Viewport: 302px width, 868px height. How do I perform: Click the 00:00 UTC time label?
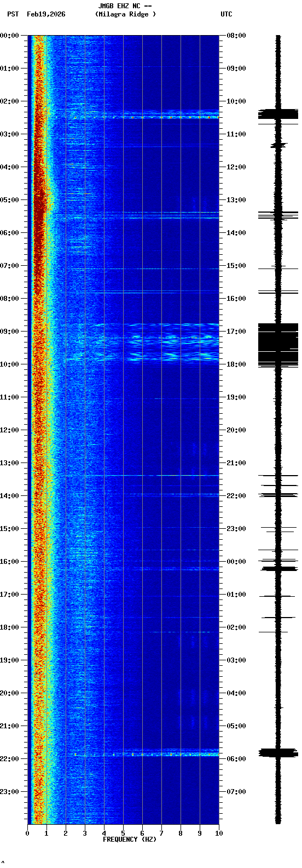236,562
